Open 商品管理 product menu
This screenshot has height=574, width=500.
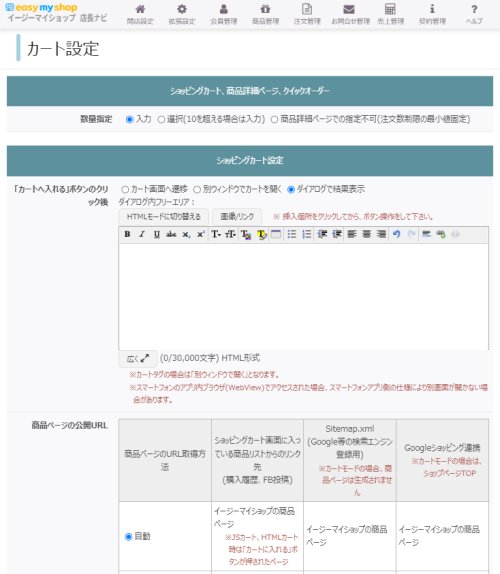(x=265, y=14)
